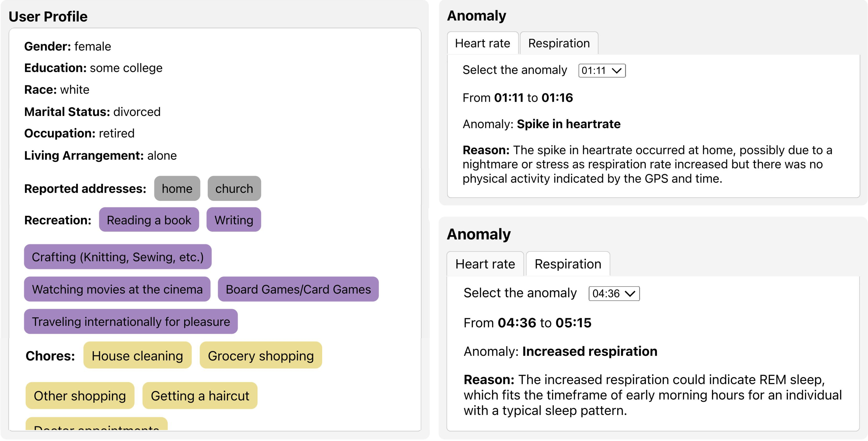Select the Crafting (Knitting, Sewing, etc.) tag
This screenshot has width=868, height=441.
(118, 257)
